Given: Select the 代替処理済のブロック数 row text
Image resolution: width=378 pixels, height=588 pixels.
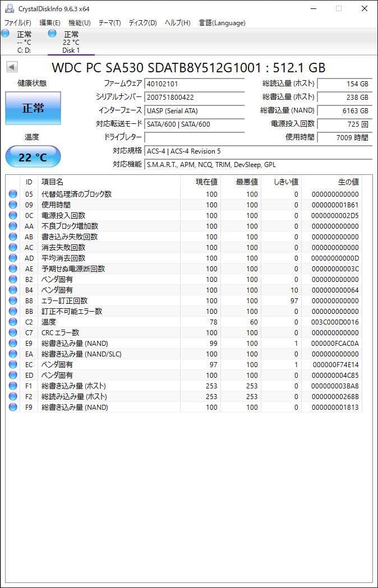Looking at the screenshot, I should [x=77, y=195].
